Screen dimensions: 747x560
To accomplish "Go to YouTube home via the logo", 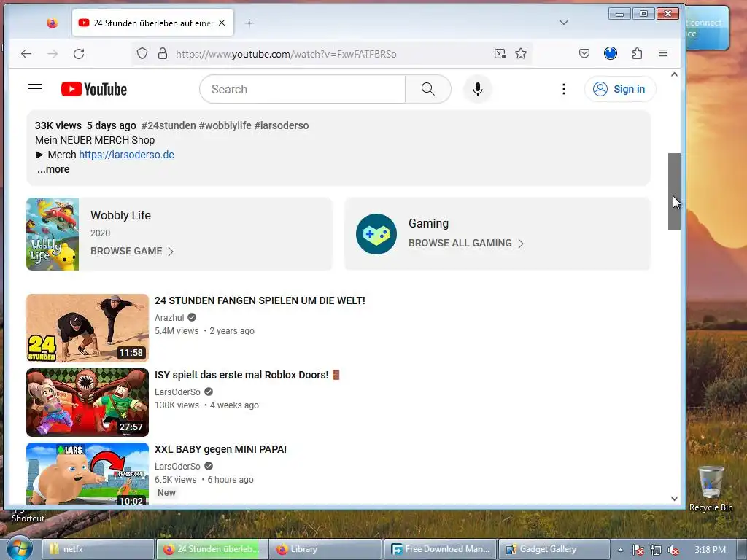I will pyautogui.click(x=94, y=89).
